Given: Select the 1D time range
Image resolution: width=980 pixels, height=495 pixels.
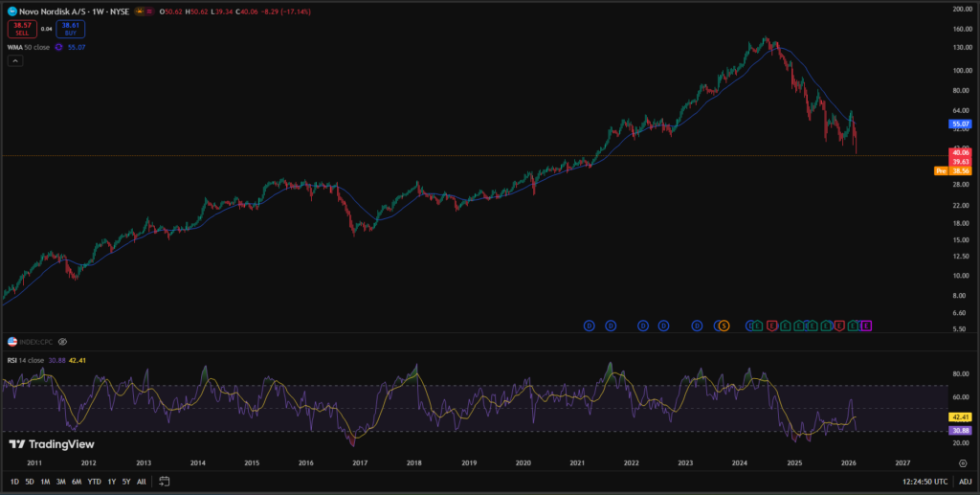Looking at the screenshot, I should coord(14,482).
